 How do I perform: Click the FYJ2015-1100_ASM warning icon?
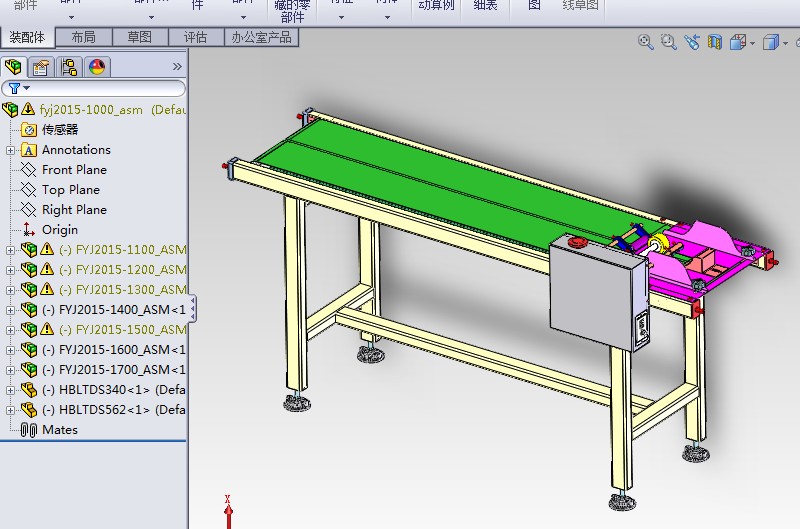pos(47,249)
